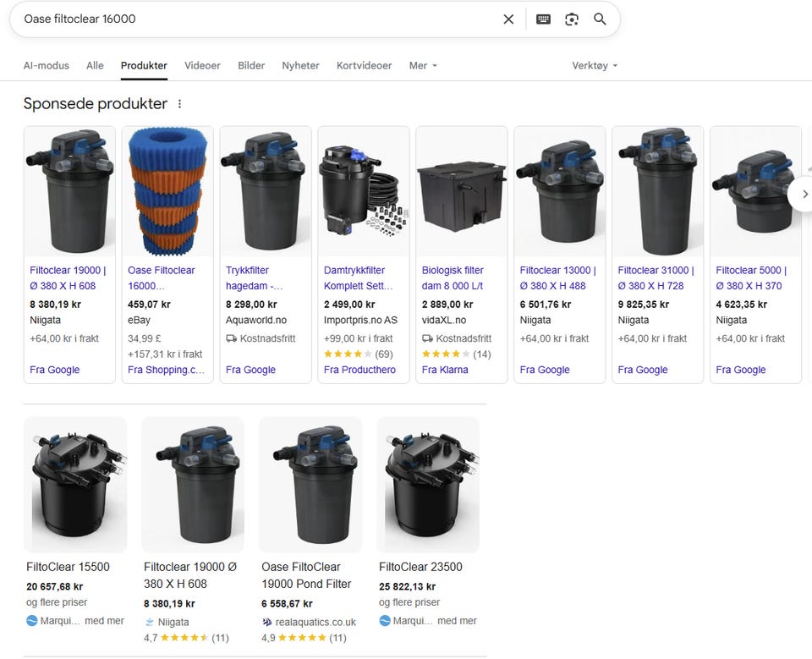
Task: Click Fra Klarna attribution link
Action: (x=445, y=370)
